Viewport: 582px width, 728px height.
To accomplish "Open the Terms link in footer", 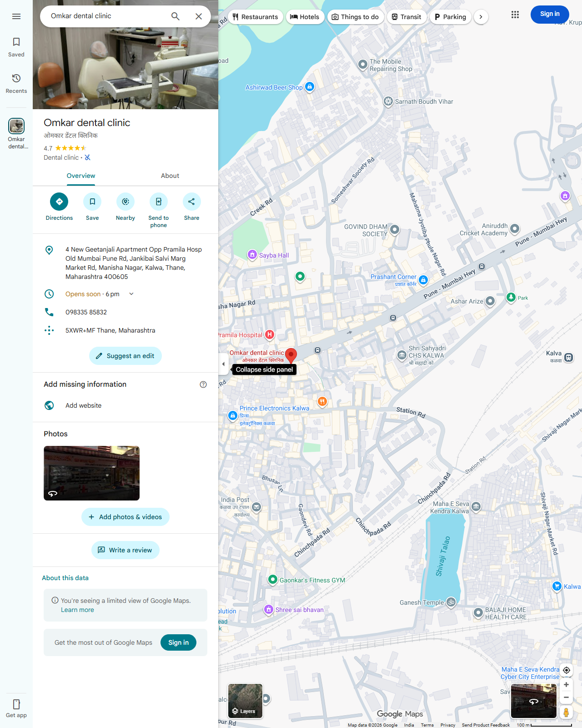I will tap(427, 725).
